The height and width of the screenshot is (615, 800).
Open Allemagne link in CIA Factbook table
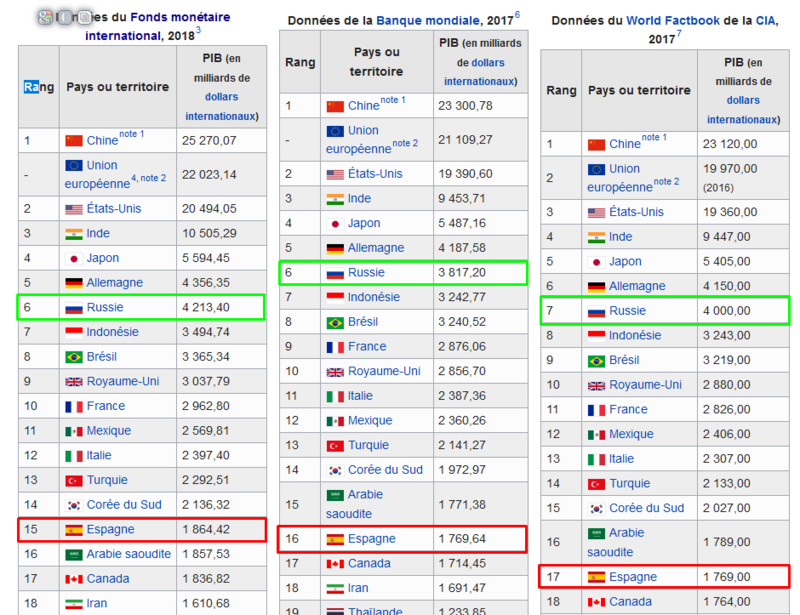click(637, 286)
